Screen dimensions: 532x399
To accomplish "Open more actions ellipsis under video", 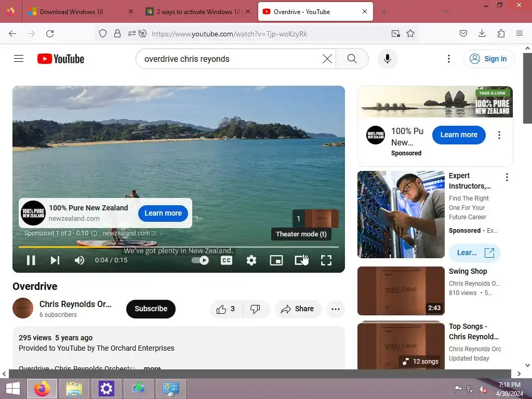I will point(336,309).
